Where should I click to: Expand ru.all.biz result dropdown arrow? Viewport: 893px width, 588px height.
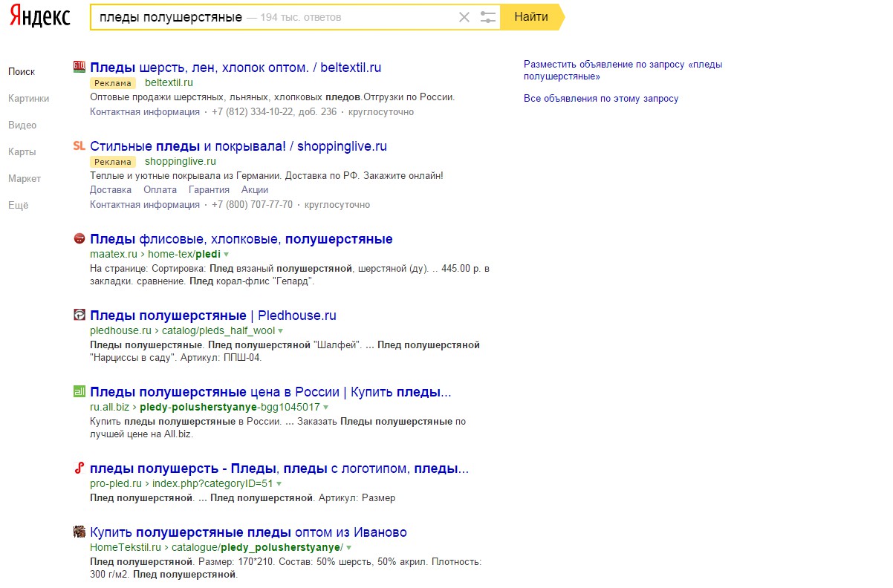click(326, 408)
